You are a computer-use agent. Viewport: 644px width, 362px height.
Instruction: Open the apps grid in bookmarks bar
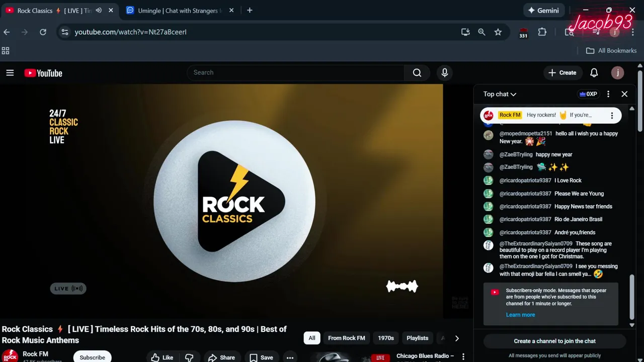tap(6, 51)
